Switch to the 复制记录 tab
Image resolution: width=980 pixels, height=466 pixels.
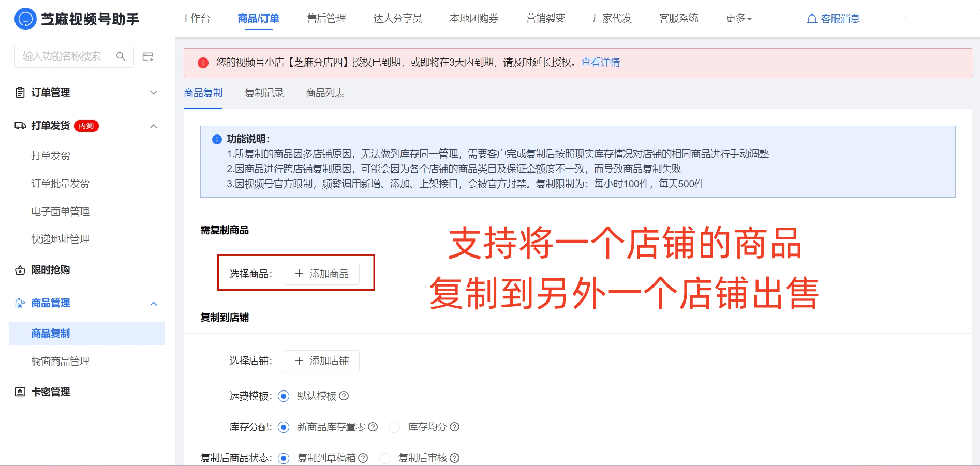[x=264, y=93]
